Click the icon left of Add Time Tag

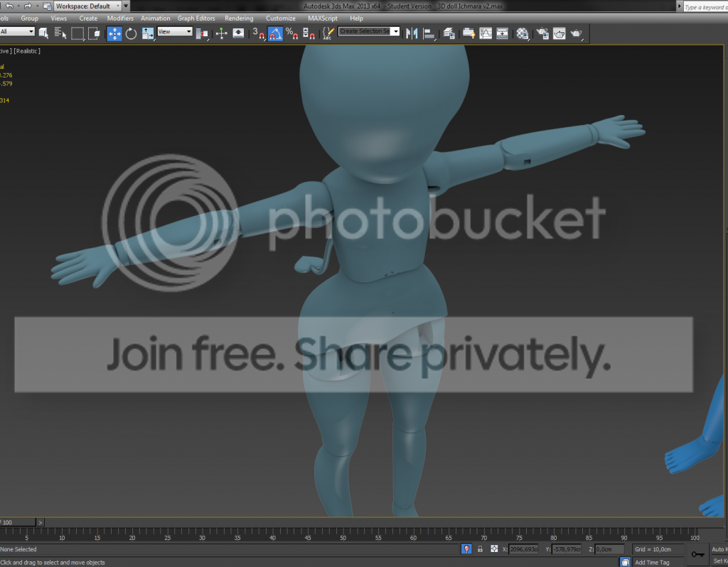pos(625,562)
